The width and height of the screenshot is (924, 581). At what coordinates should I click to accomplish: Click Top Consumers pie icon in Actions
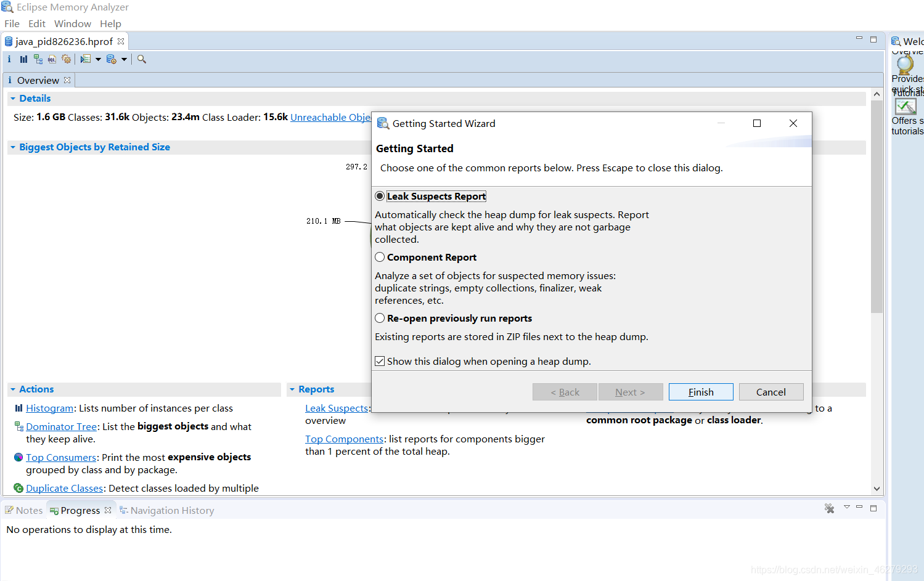pyautogui.click(x=18, y=457)
